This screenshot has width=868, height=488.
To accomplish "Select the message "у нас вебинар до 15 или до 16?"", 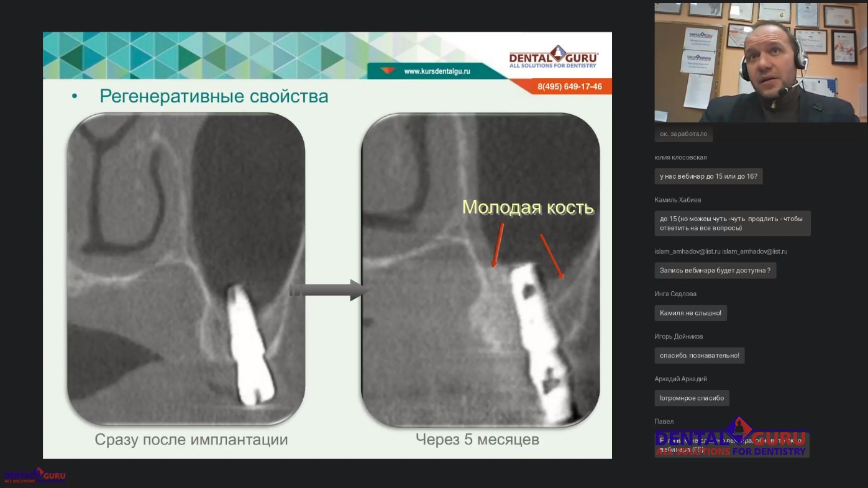I will (x=708, y=176).
